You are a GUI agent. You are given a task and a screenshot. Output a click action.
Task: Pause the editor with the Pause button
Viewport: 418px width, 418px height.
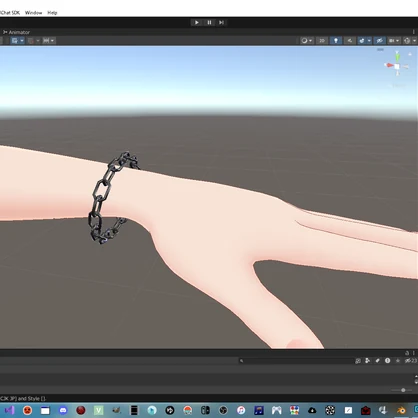209,22
